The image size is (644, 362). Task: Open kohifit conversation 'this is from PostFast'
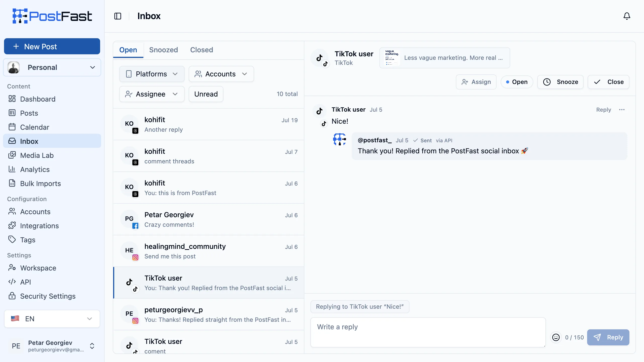point(209,188)
